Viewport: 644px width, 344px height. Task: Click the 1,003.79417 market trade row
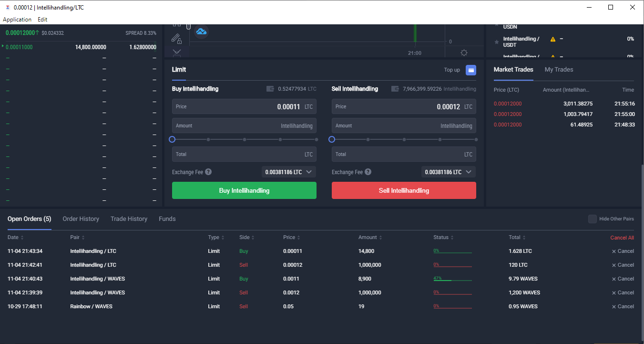564,114
